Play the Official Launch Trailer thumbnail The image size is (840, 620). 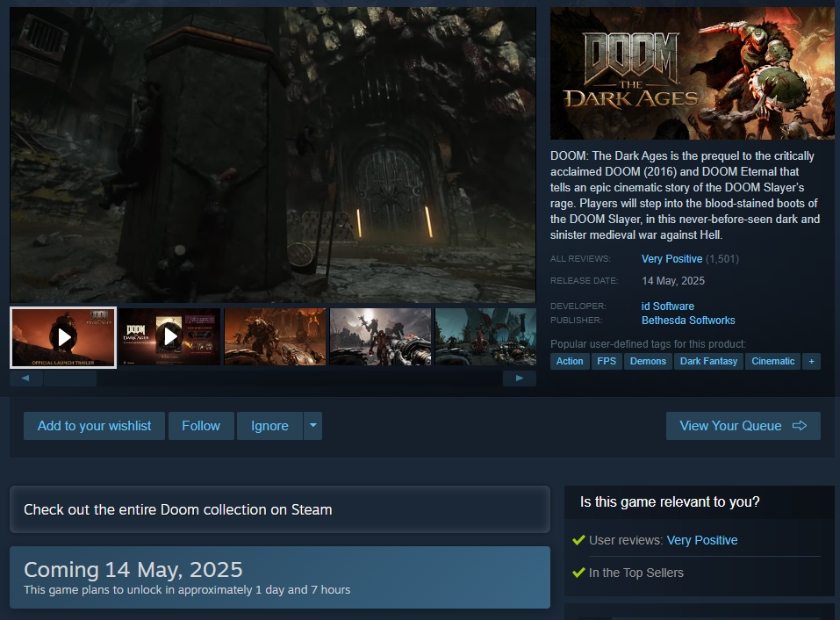tap(63, 337)
